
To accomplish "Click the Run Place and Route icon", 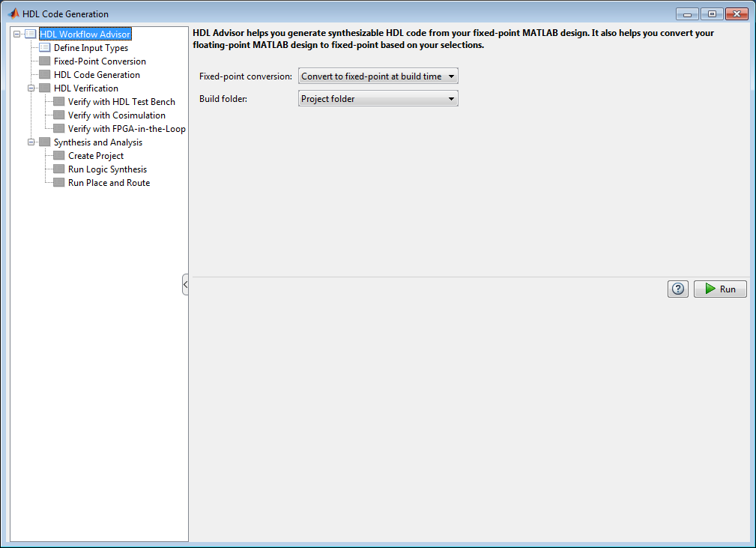I will (59, 183).
